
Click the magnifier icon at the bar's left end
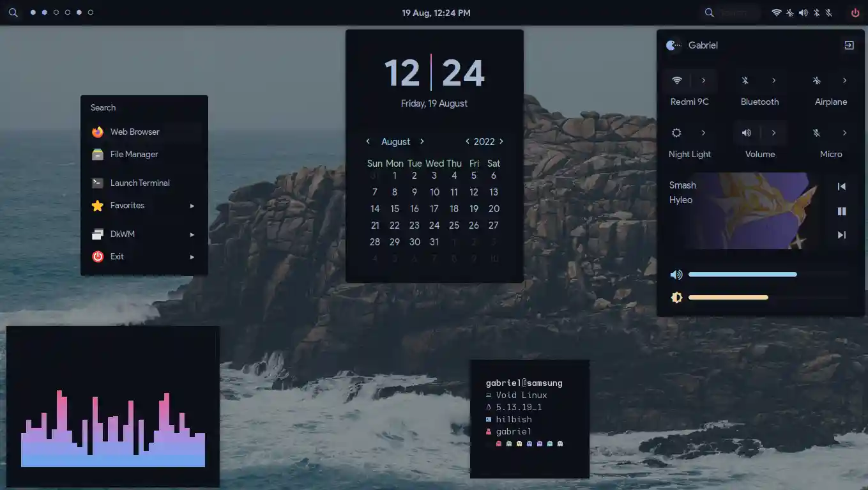click(x=13, y=13)
